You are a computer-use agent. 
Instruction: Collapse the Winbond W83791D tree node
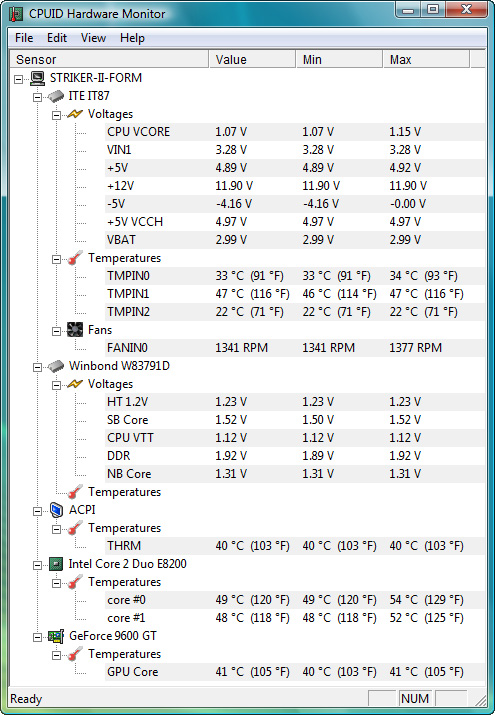coord(37,368)
